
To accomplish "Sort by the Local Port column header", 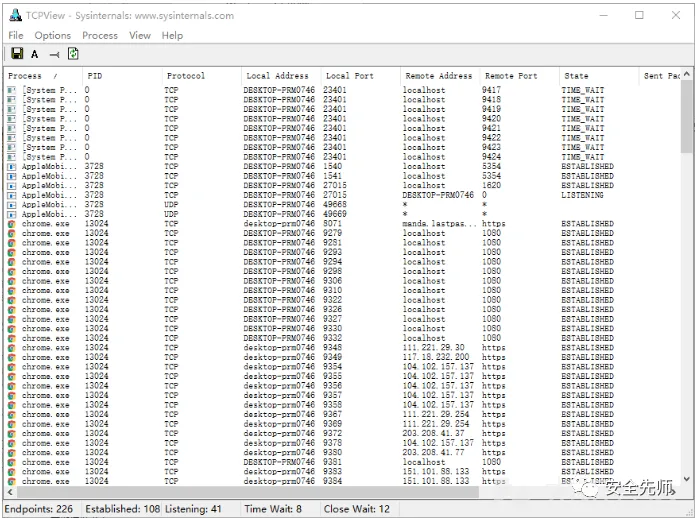I will 361,76.
